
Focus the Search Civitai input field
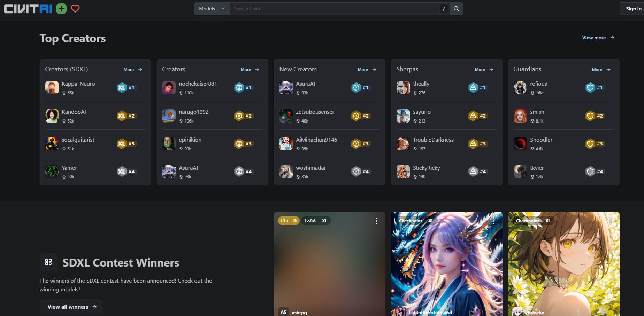[x=335, y=9]
